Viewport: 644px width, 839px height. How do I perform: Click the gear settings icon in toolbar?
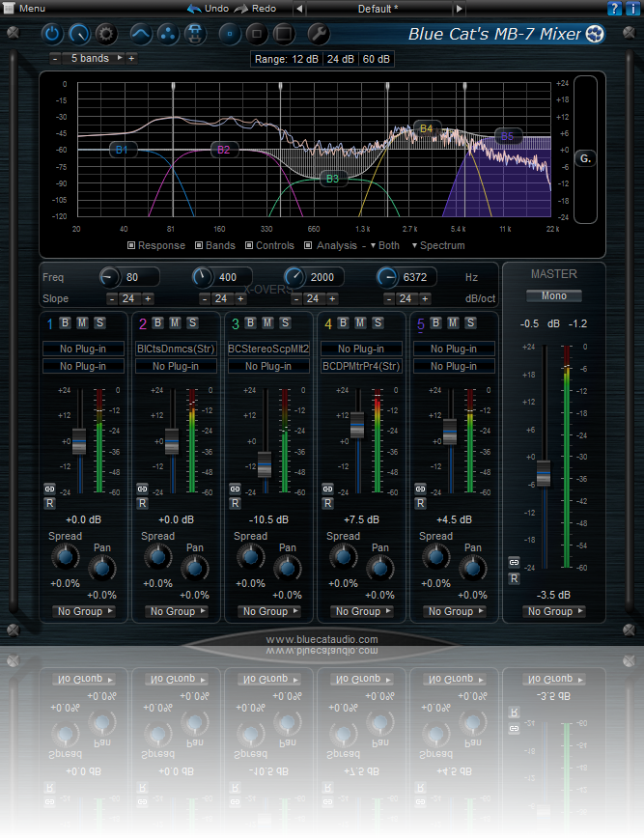coord(105,35)
